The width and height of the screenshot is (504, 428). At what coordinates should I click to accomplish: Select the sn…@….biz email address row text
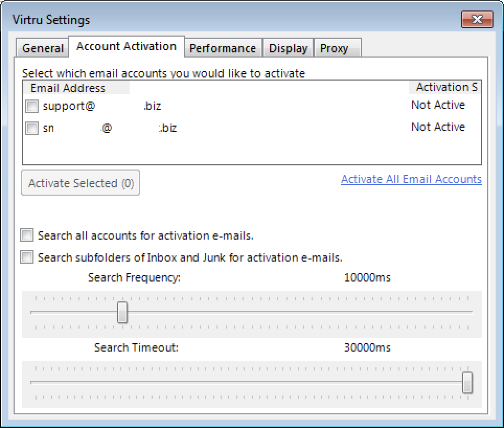(110, 128)
